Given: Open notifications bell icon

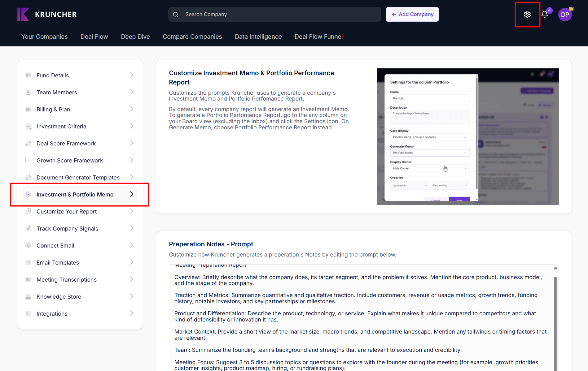Looking at the screenshot, I should click(545, 15).
